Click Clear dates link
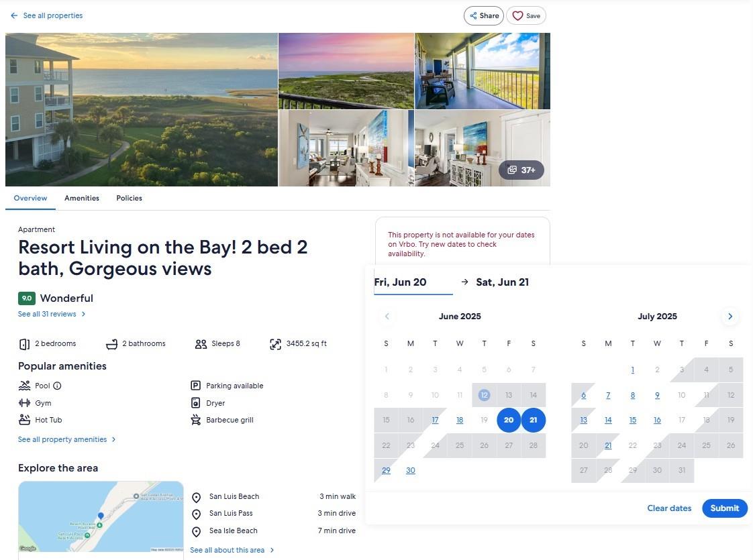Screen dimensions: 753x560 pyautogui.click(x=668, y=508)
